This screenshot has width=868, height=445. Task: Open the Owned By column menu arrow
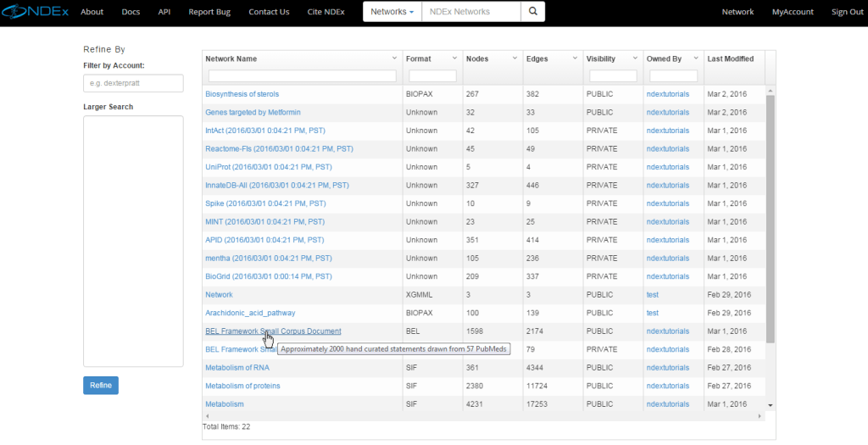coord(695,58)
